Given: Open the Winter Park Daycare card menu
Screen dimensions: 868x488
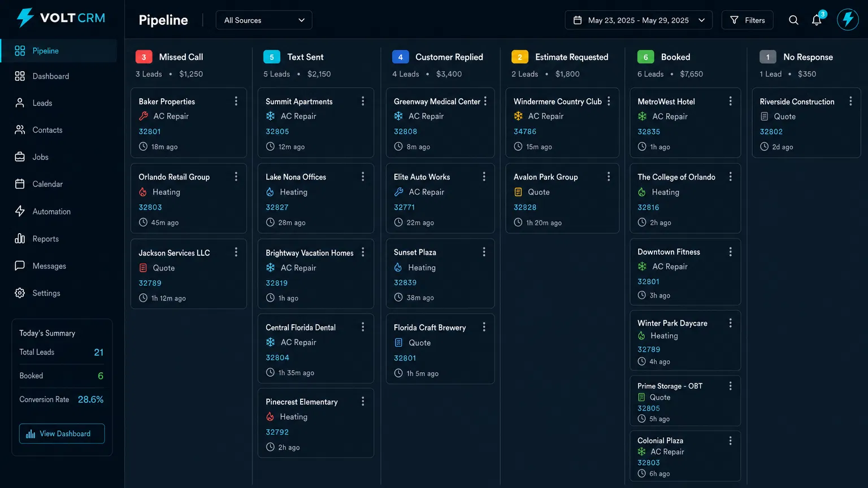Looking at the screenshot, I should (x=731, y=323).
